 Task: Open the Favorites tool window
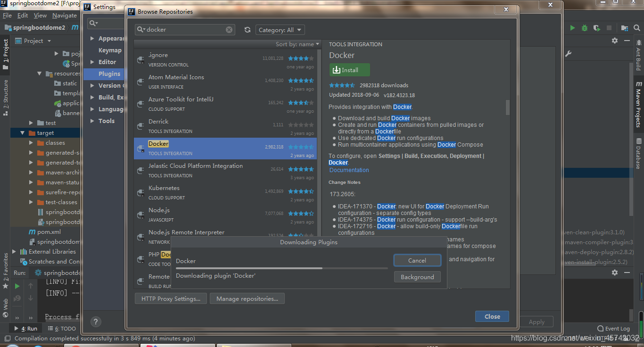[x=6, y=270]
